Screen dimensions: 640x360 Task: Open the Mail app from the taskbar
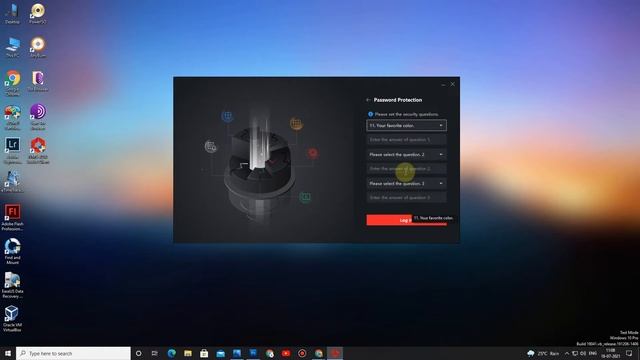point(220,353)
